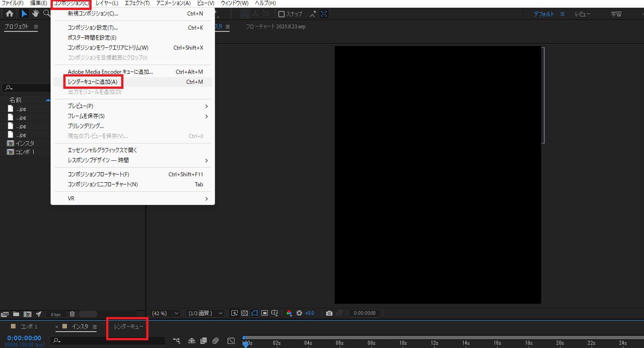The image size is (644, 348).
Task: Select the Selection arrow tool
Action: (24, 13)
